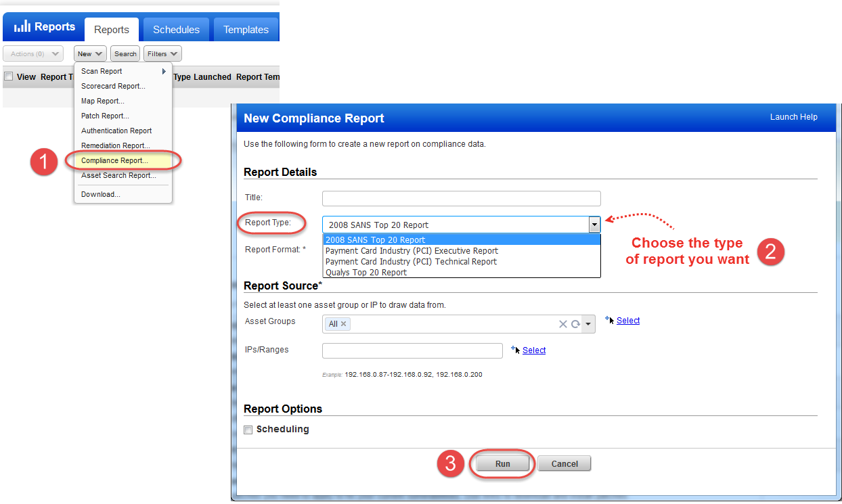The image size is (842, 504).
Task: Click the Search toolbar button
Action: 125,53
